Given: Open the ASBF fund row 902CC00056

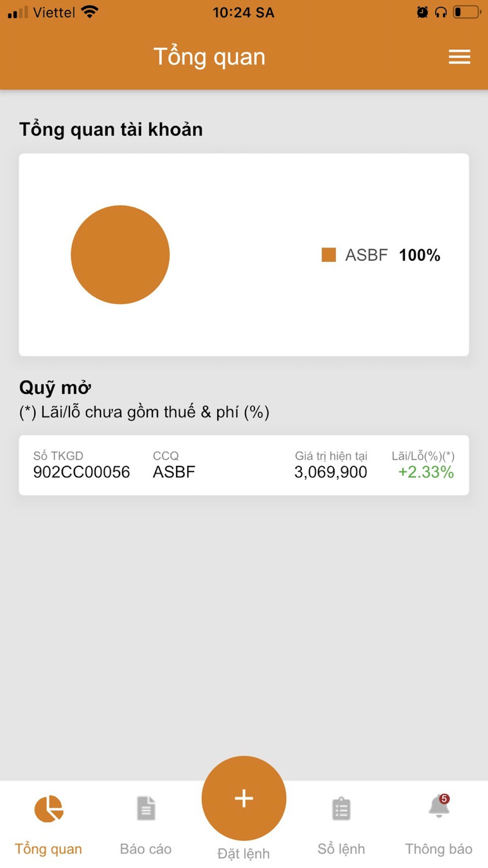Looking at the screenshot, I should tap(244, 465).
